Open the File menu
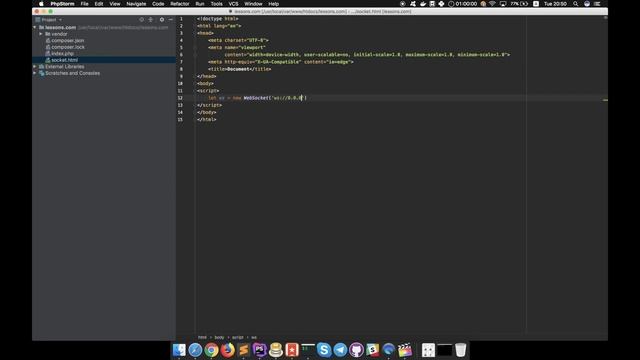Image resolution: width=640 pixels, height=360 pixels. (84, 4)
